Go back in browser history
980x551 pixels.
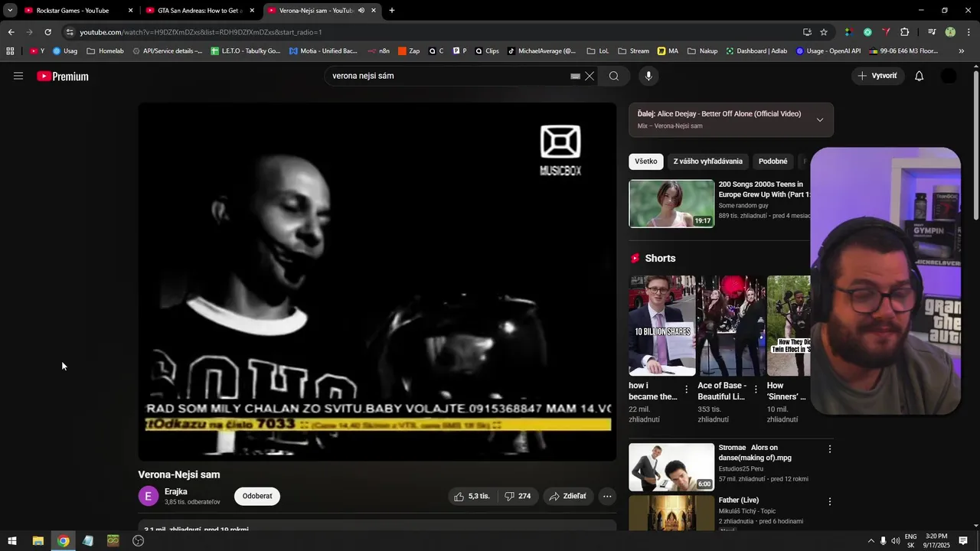(11, 32)
